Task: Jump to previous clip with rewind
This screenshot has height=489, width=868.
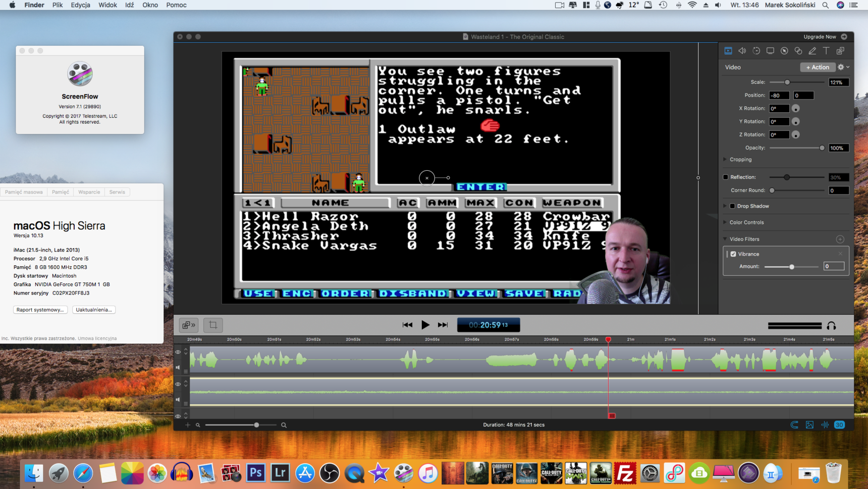Action: [407, 325]
